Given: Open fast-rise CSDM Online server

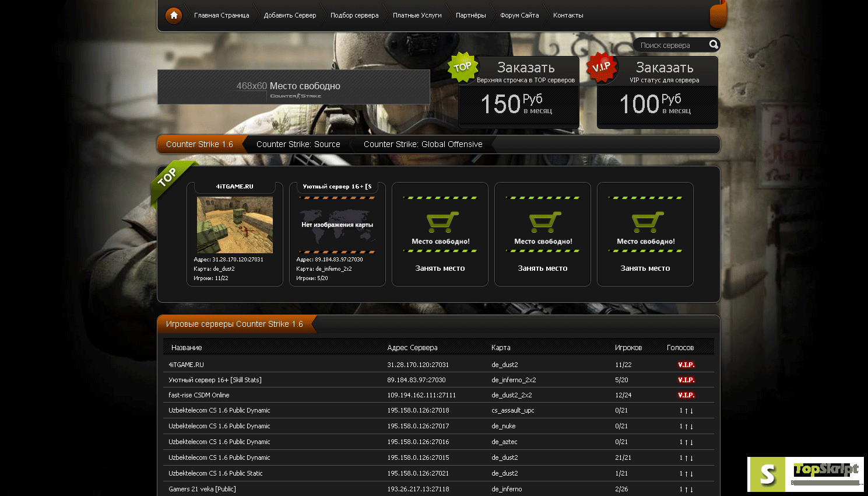Looking at the screenshot, I should click(199, 395).
